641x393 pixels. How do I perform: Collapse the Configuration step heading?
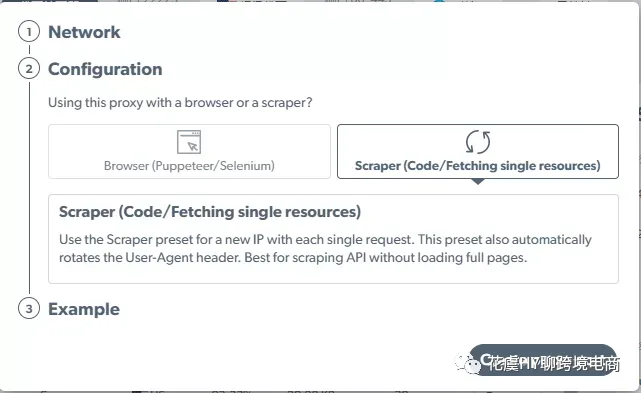click(105, 69)
